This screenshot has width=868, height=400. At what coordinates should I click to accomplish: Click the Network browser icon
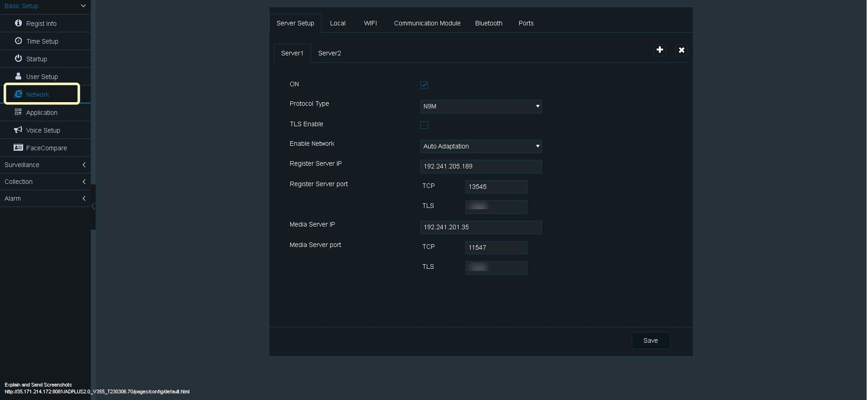[x=18, y=94]
